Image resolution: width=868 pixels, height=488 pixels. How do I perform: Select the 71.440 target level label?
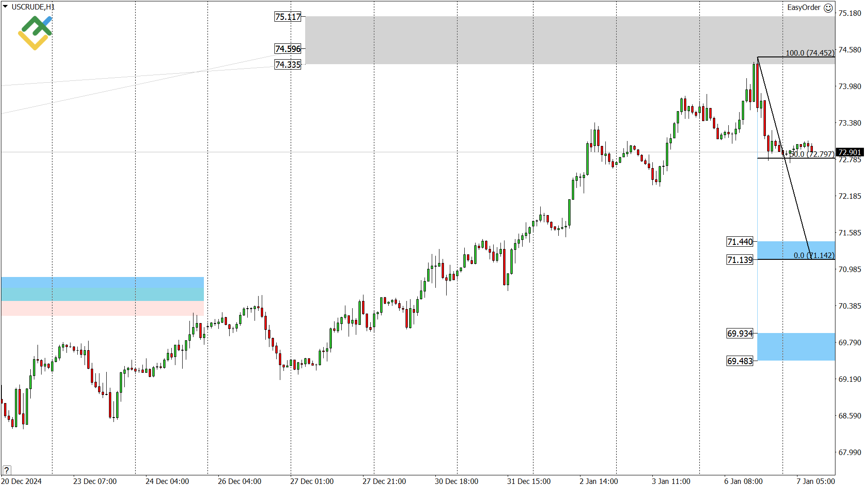[740, 242]
